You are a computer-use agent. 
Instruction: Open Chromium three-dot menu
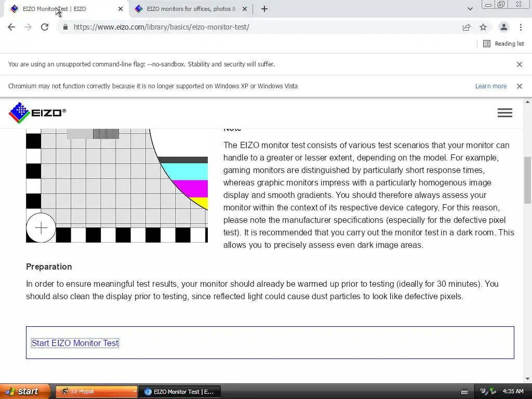(x=521, y=27)
